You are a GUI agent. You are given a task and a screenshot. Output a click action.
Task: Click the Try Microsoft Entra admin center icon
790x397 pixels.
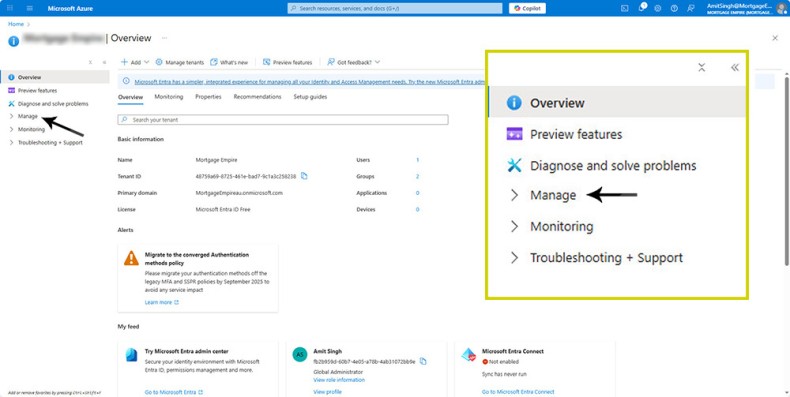click(x=131, y=355)
